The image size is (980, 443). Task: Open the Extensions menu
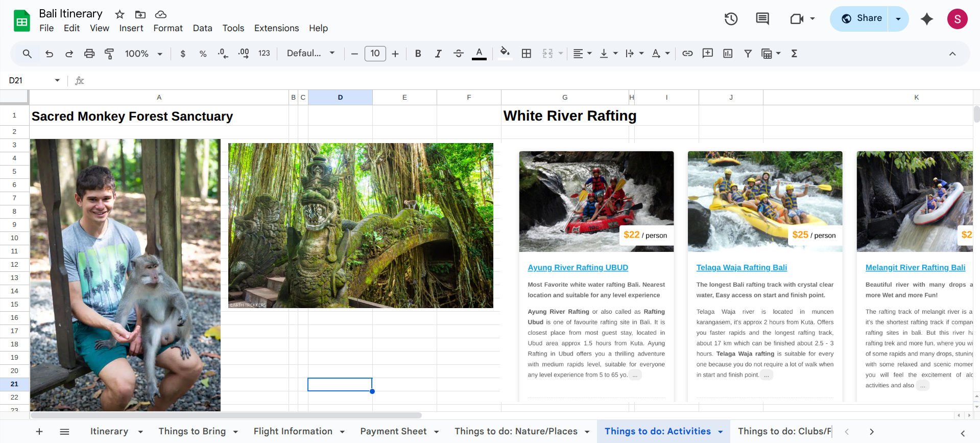click(276, 28)
